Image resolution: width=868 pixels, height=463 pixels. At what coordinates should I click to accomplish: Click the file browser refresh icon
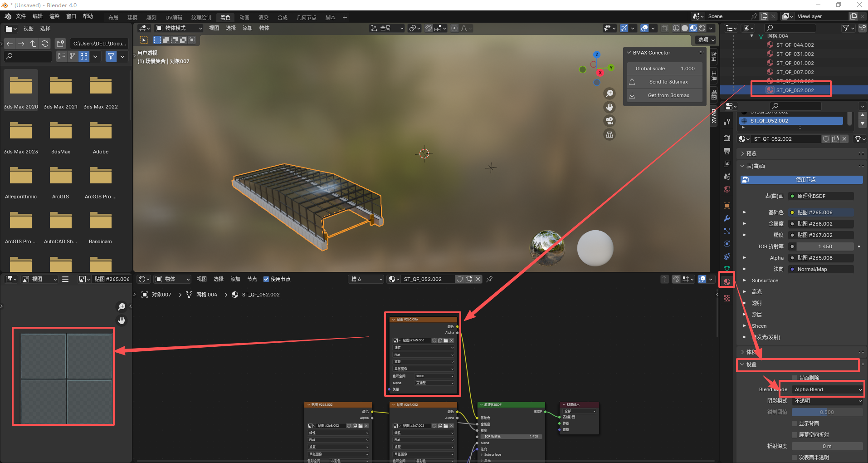[45, 44]
